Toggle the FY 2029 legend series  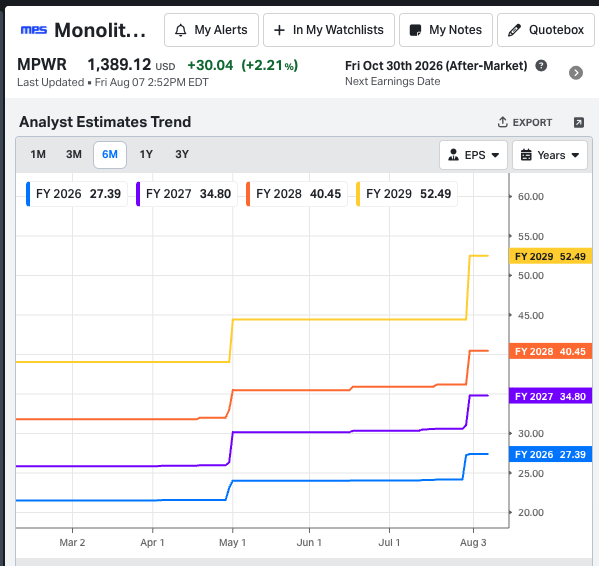point(406,194)
